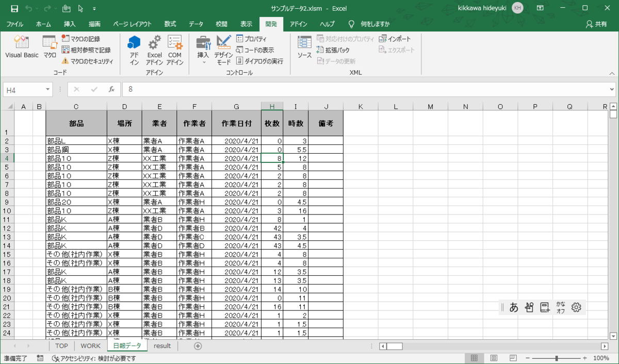Undo the last action

pos(28,8)
